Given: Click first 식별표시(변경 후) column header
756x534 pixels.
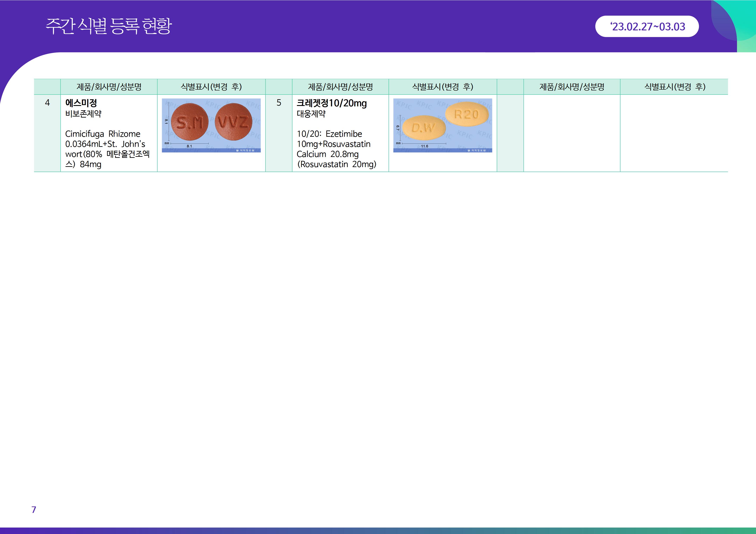Looking at the screenshot, I should (211, 87).
